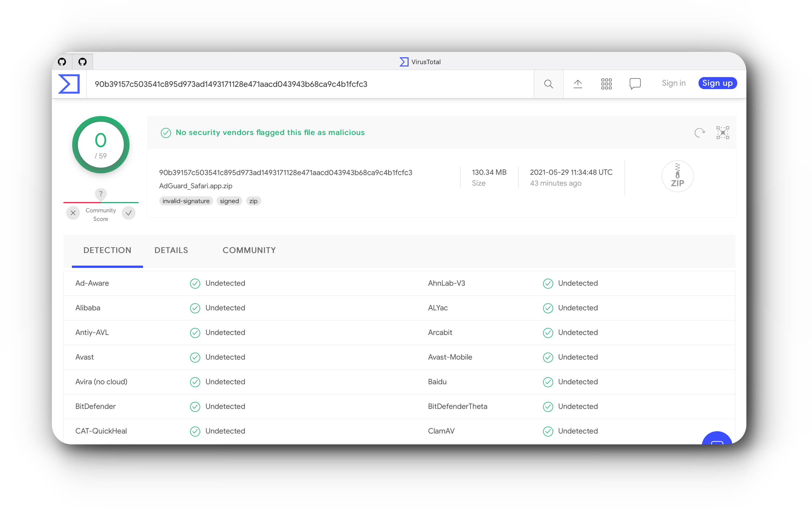Open the first GitHub pinned tab
This screenshot has height=510, width=812.
tap(62, 62)
